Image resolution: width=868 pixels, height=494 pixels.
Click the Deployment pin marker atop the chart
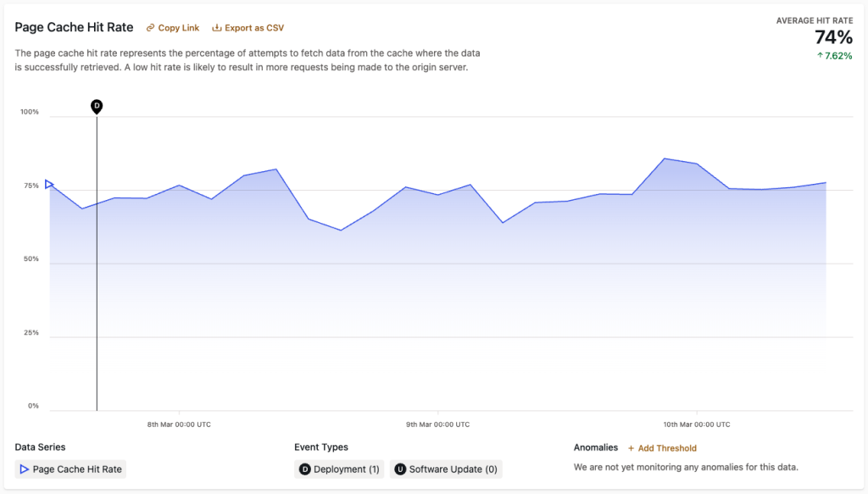click(97, 106)
